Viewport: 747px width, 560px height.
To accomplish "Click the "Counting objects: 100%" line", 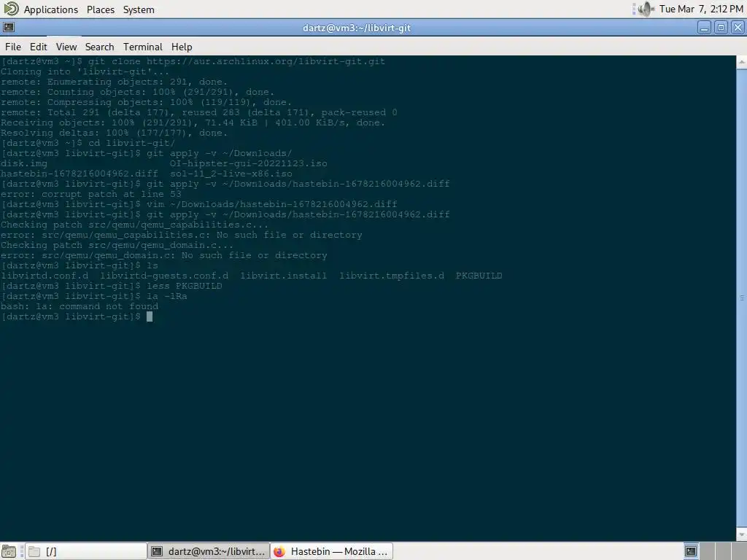I will pyautogui.click(x=138, y=92).
